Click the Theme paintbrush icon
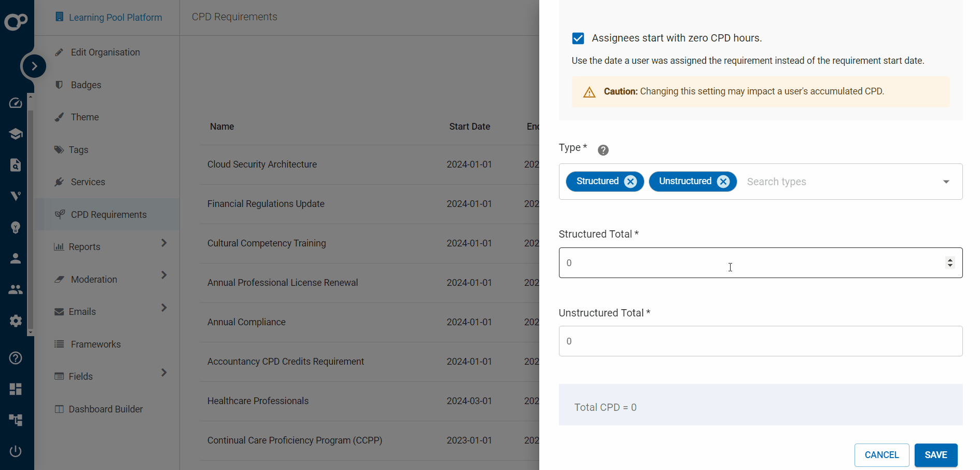The height and width of the screenshot is (470, 980). coord(59,117)
